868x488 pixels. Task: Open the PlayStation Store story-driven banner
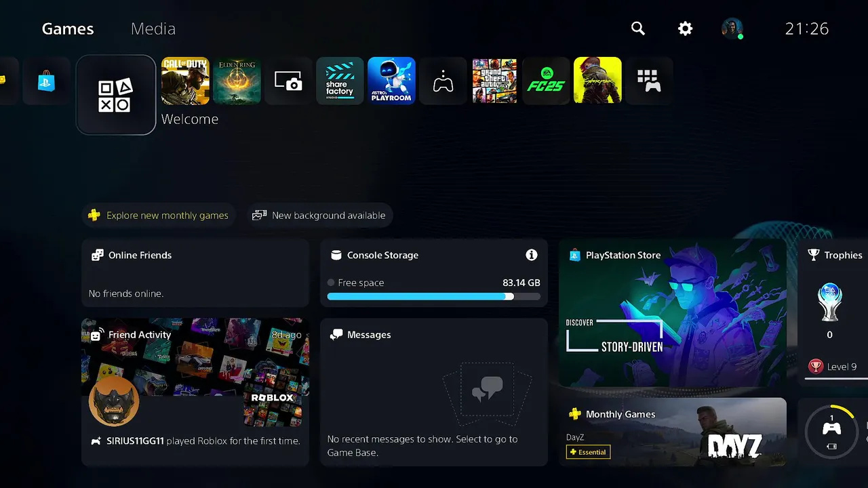point(673,312)
